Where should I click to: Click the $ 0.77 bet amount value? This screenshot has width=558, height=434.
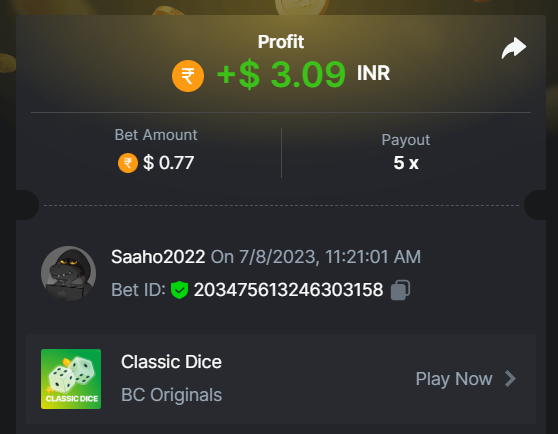coord(168,163)
